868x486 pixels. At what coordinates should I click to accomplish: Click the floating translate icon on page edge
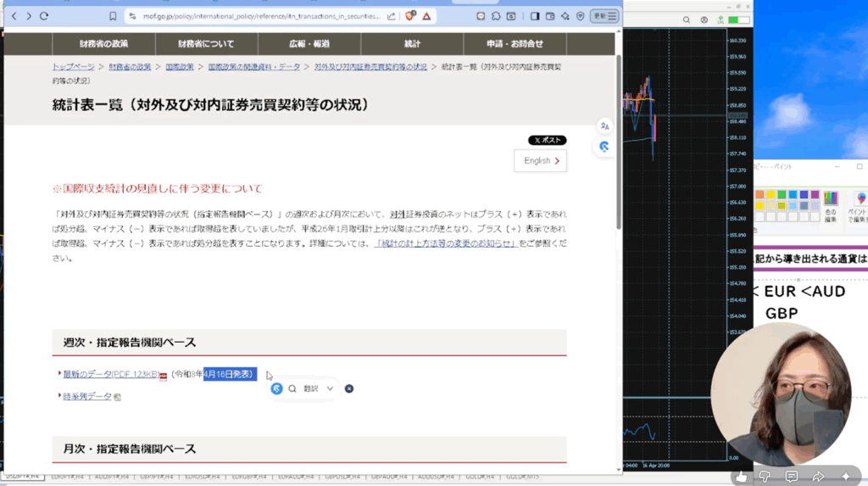pyautogui.click(x=604, y=126)
